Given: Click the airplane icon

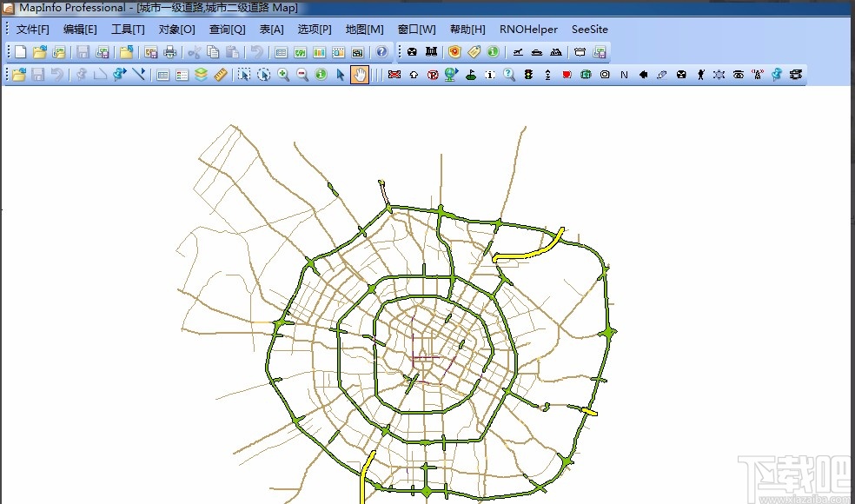Looking at the screenshot, I should 518,52.
